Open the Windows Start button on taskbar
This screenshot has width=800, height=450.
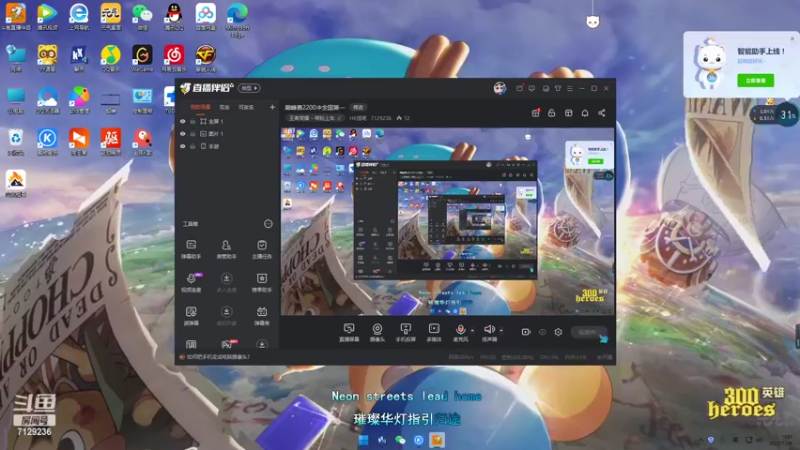[363, 440]
